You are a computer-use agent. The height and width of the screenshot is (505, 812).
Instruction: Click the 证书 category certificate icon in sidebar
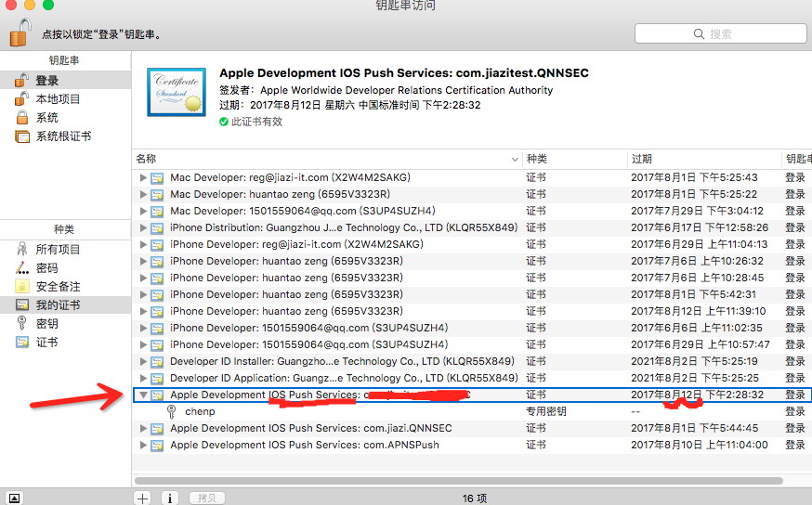[x=22, y=342]
